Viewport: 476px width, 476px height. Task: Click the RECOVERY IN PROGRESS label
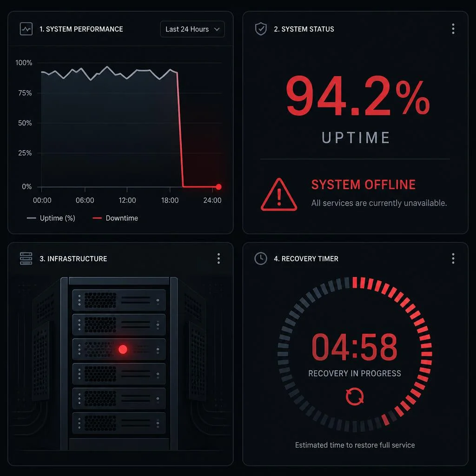coord(355,373)
